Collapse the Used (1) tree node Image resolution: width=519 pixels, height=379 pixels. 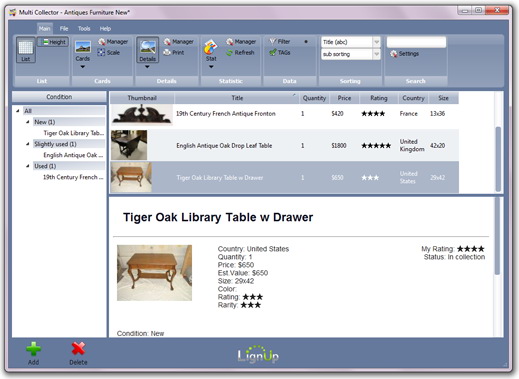point(28,166)
